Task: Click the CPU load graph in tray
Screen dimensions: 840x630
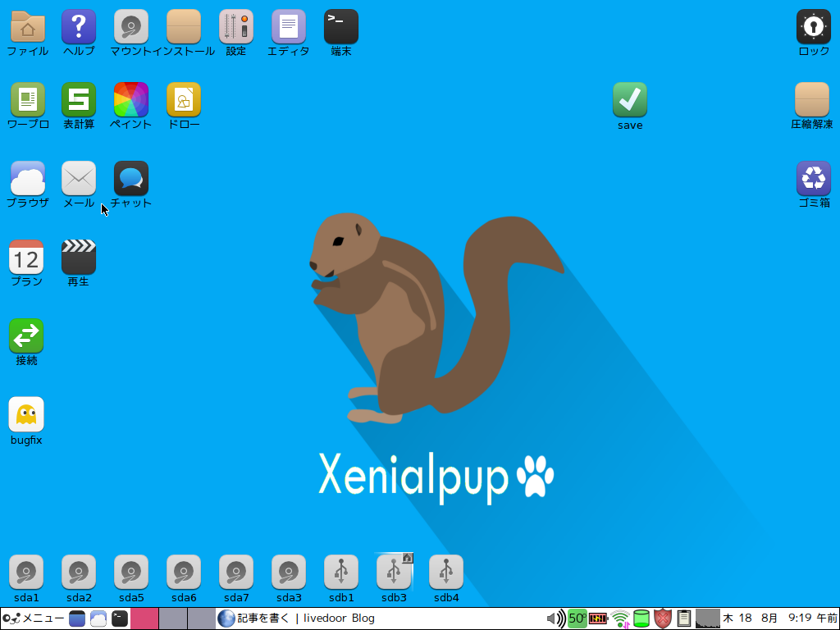Action: coord(708,619)
